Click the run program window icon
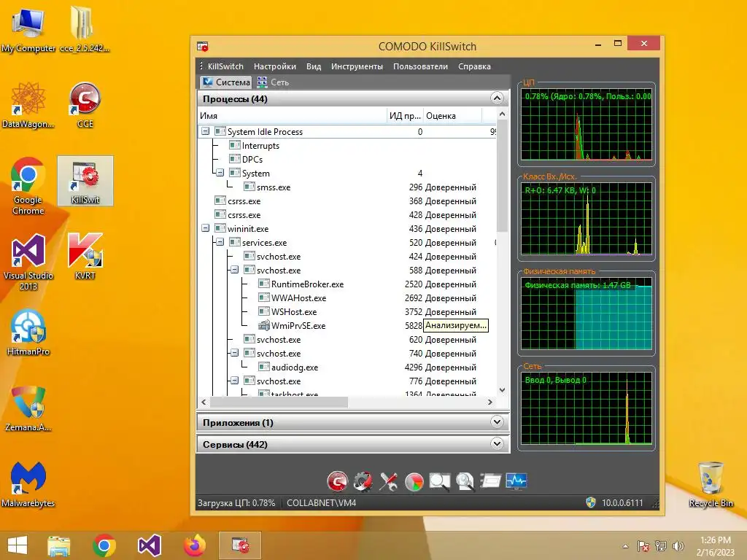This screenshot has height=560, width=747. (491, 481)
